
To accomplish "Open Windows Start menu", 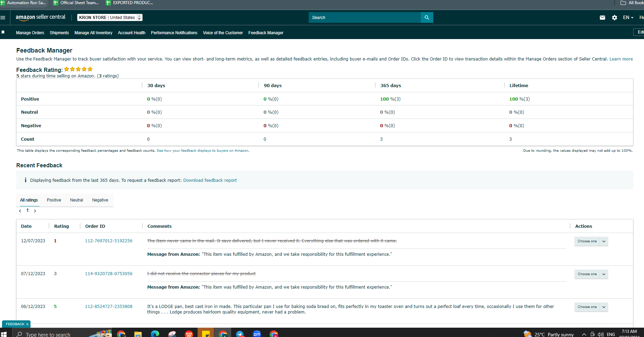I will (4, 334).
